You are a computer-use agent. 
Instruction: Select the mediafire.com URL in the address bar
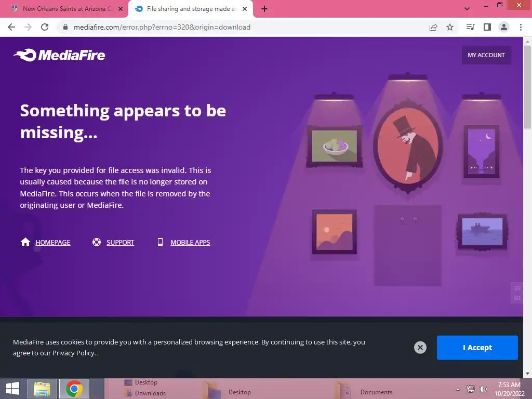[x=162, y=27]
